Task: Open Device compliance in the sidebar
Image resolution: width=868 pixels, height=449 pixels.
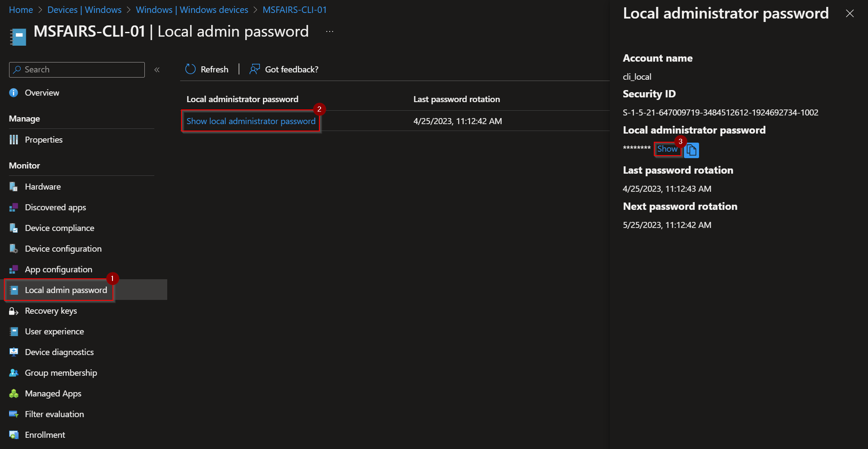Action: point(59,228)
